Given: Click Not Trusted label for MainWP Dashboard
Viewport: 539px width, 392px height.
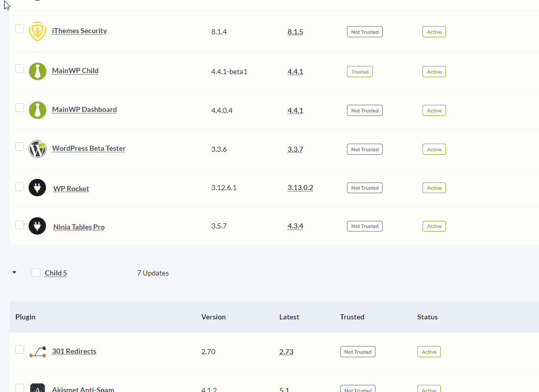Looking at the screenshot, I should 365,111.
